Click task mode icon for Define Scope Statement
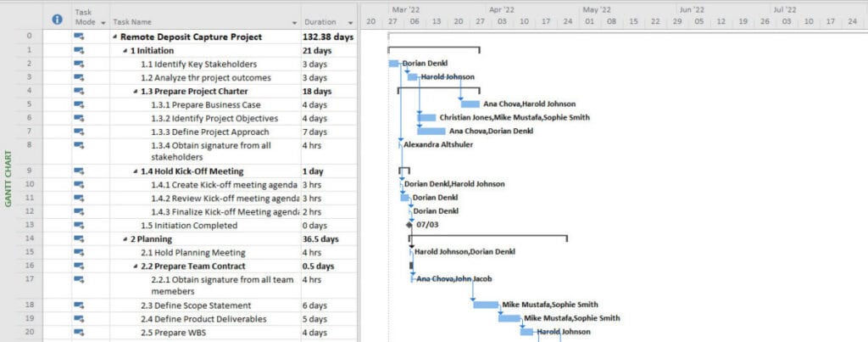868x342 pixels. point(79,305)
